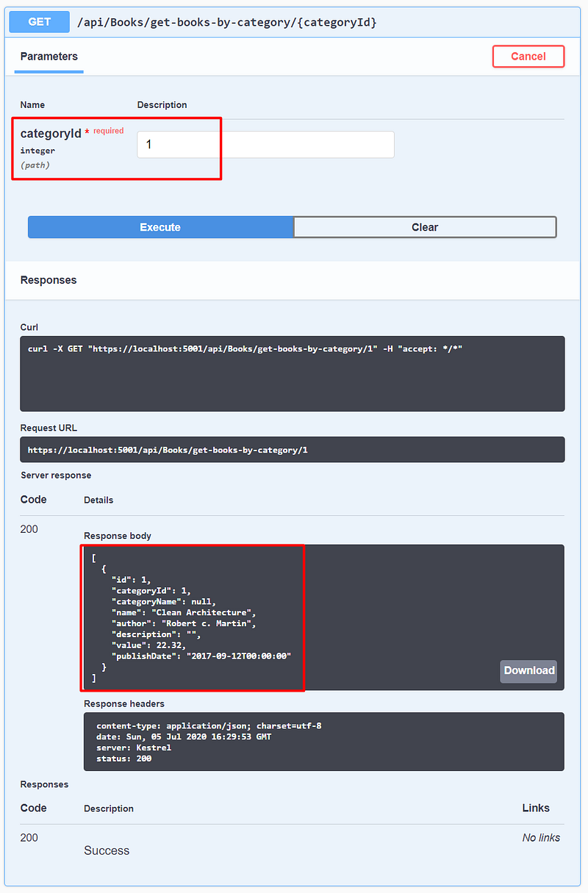Image resolution: width=588 pixels, height=893 pixels.
Task: Click the No links text
Action: 541,838
